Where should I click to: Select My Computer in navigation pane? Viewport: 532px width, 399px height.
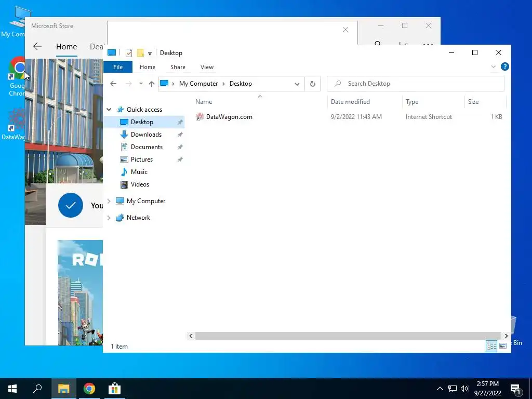pos(146,201)
